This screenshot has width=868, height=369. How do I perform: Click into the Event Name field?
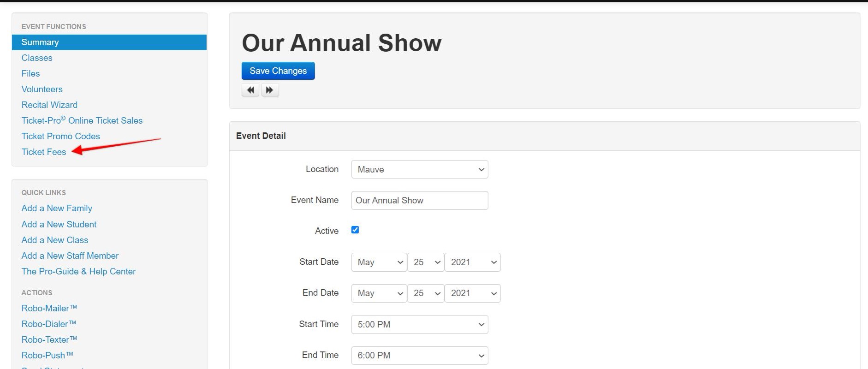tap(419, 201)
